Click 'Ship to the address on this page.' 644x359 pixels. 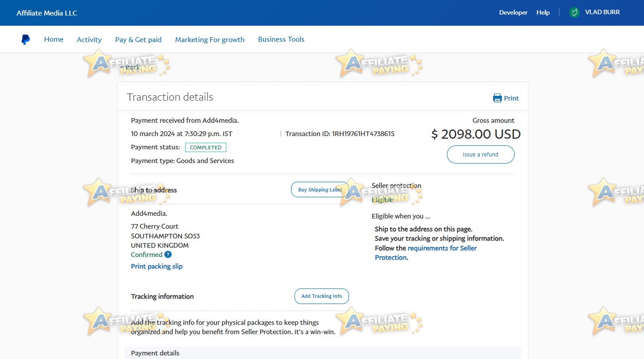[423, 229]
